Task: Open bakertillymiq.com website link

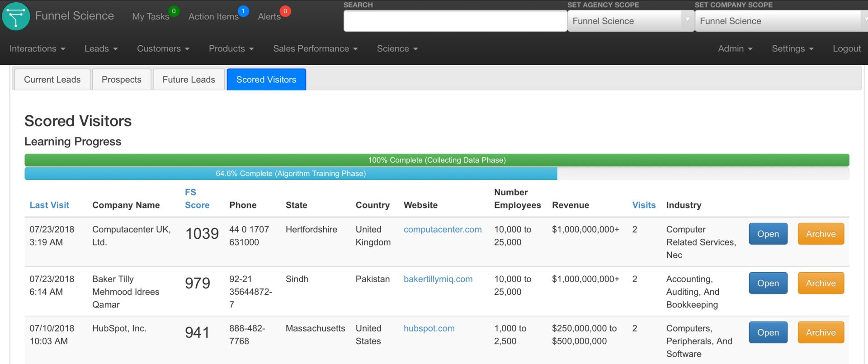Action: 438,279
